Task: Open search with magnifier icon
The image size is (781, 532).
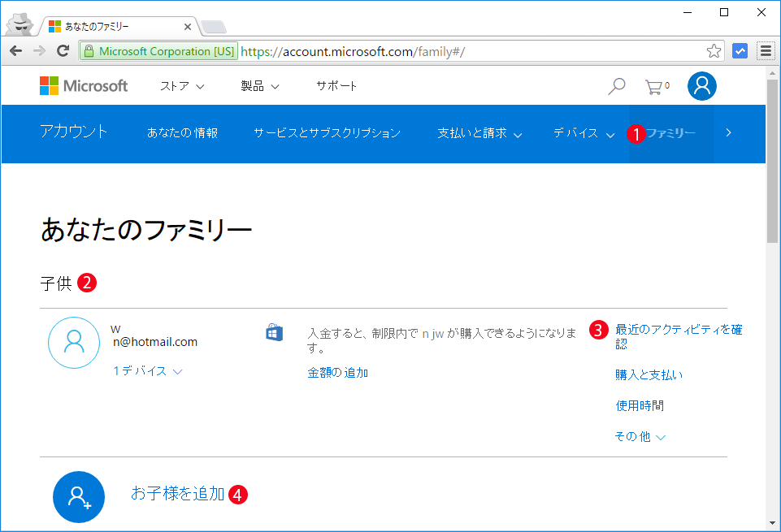Action: pyautogui.click(x=617, y=86)
